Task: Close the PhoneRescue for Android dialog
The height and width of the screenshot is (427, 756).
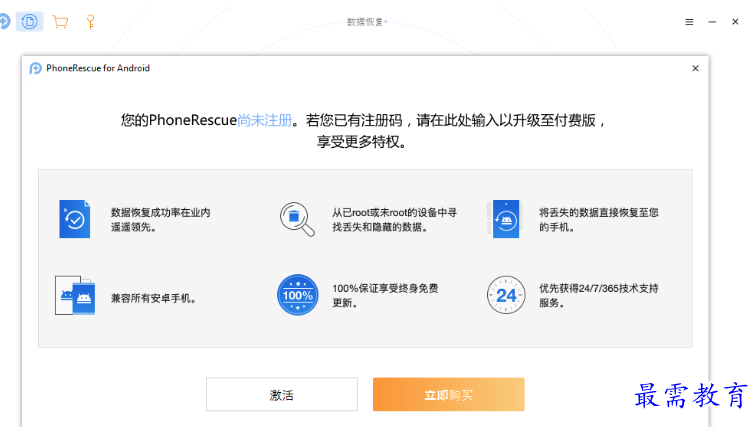Action: [x=695, y=68]
